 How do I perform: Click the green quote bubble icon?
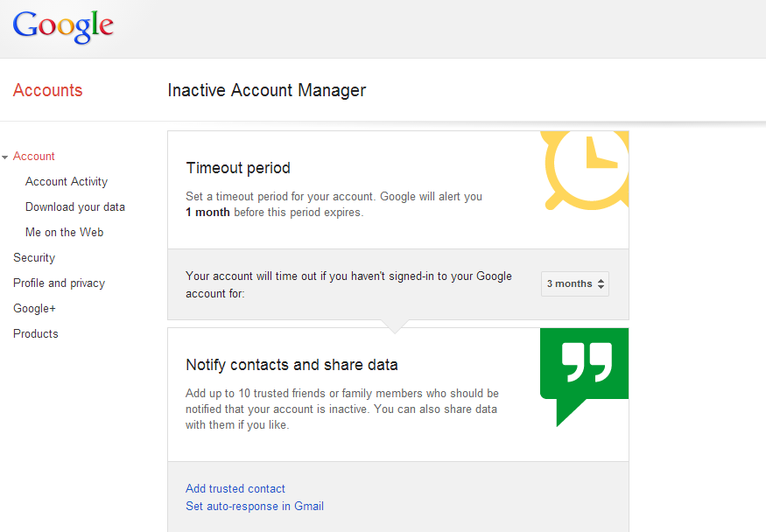click(x=584, y=377)
